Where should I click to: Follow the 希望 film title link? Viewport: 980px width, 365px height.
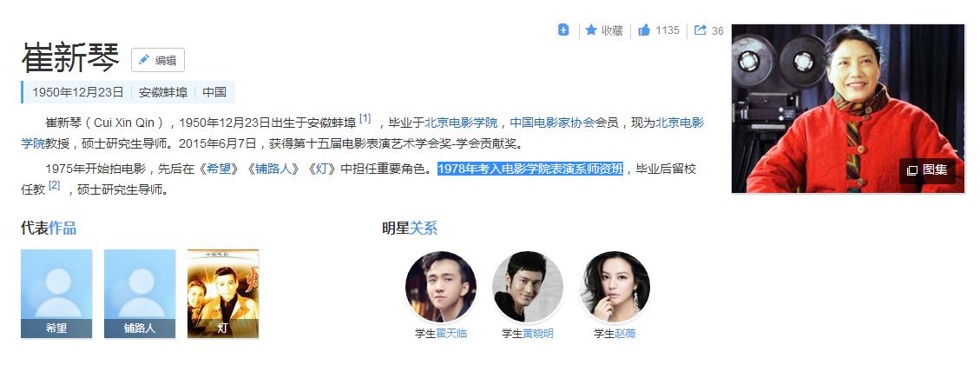pos(219,169)
